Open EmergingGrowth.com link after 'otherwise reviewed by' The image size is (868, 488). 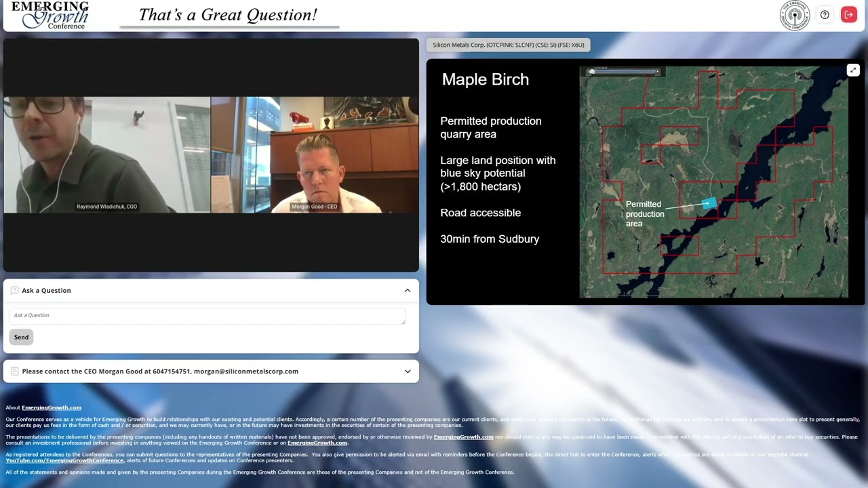(463, 437)
